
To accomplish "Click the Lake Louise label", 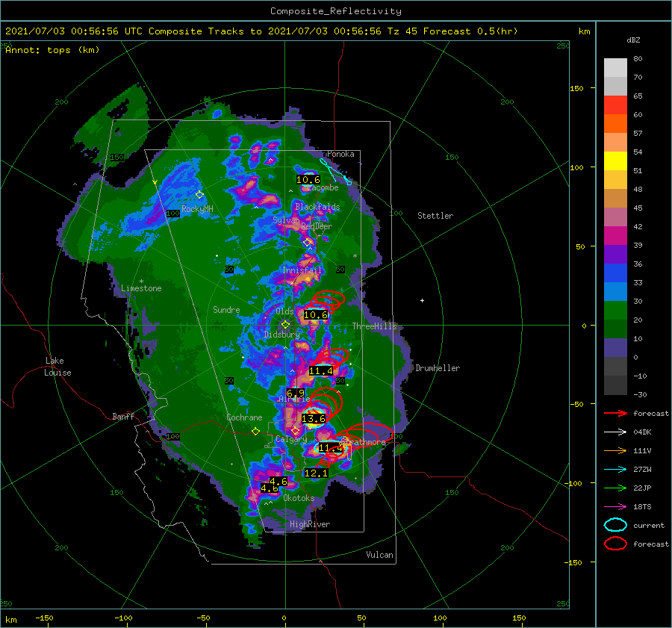I will [x=57, y=367].
